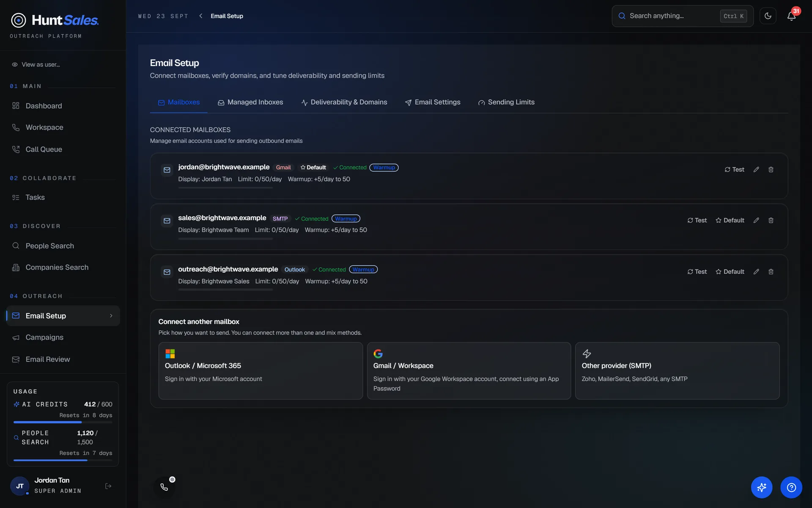Edit outreach@brightwave.example mailbox pencil icon
The image size is (812, 508).
756,272
